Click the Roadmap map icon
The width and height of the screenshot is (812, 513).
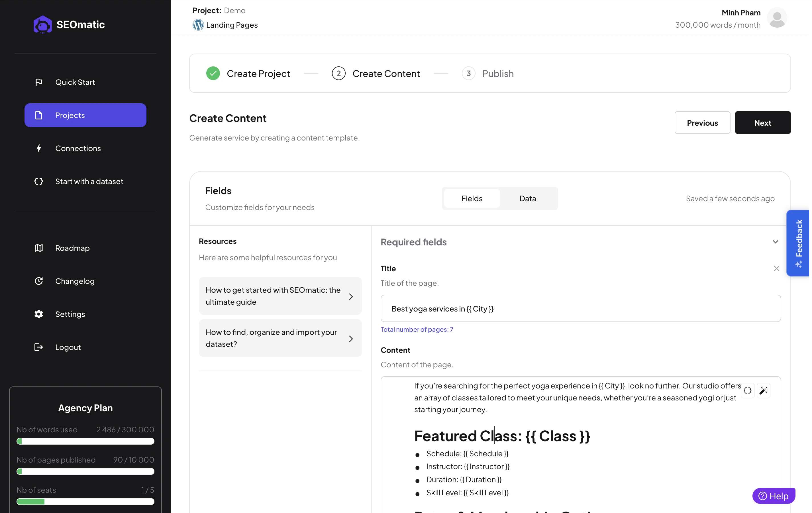[39, 248]
